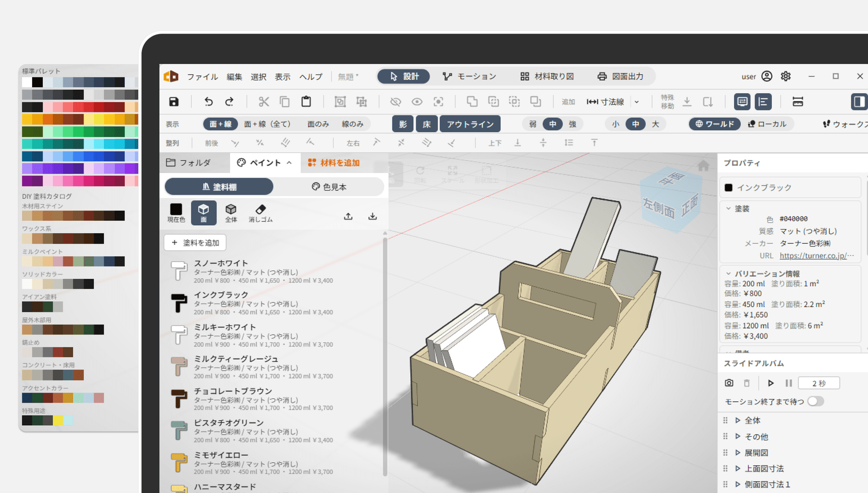Toggle the モーション終了まで待つ switch
The width and height of the screenshot is (868, 493).
816,401
